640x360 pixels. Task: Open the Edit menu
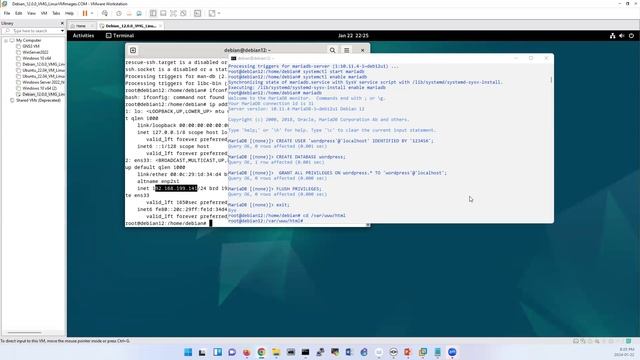point(19,13)
